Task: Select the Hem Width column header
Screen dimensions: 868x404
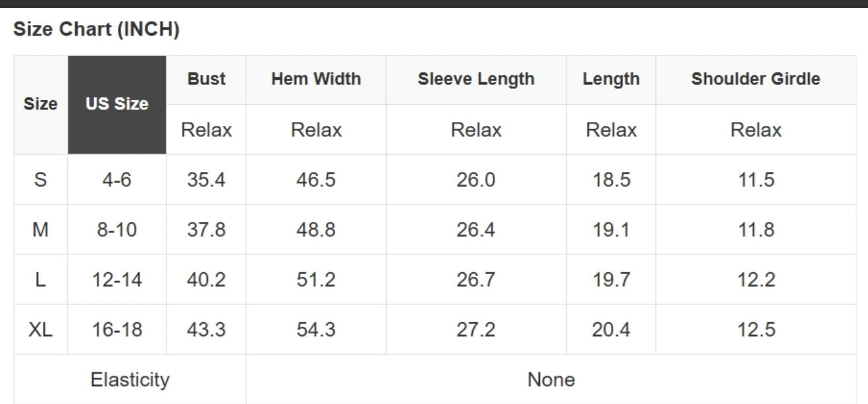Action: [316, 79]
